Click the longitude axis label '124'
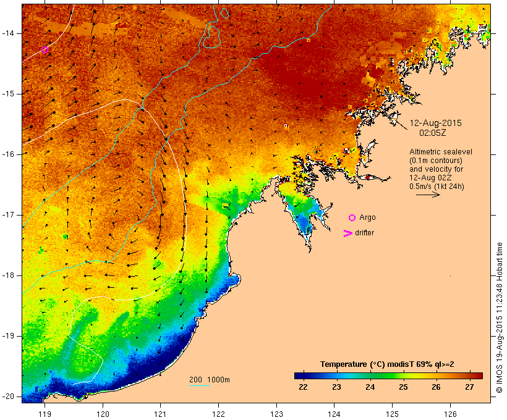507x420 pixels. pos(334,414)
